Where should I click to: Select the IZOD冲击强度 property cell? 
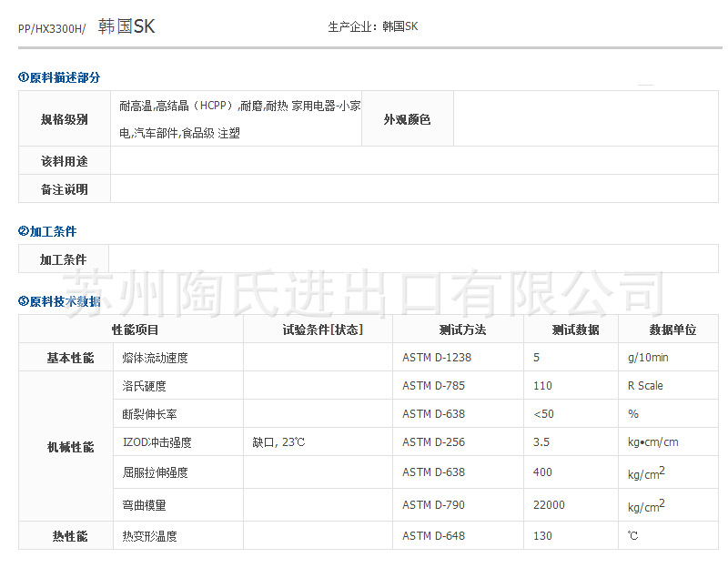[x=178, y=442]
